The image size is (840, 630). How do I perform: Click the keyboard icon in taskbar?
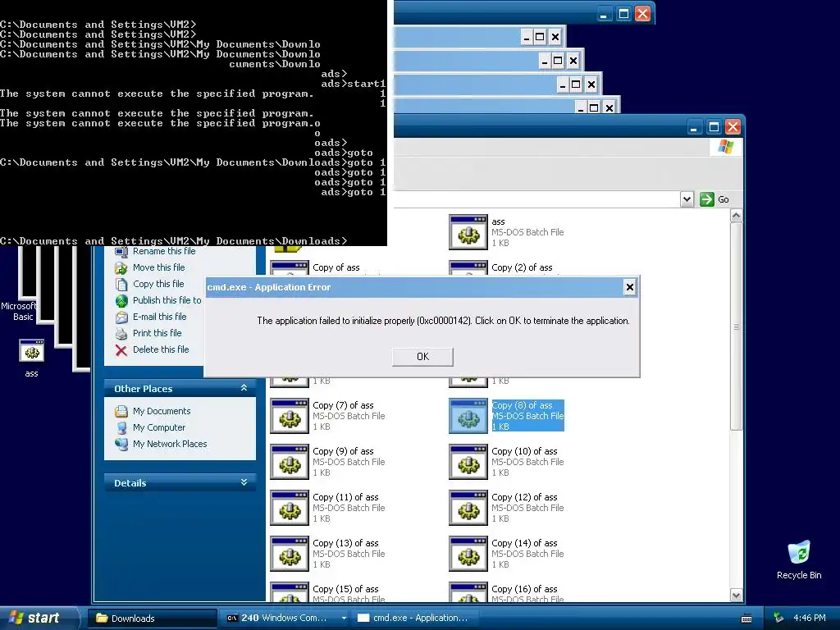click(x=746, y=619)
